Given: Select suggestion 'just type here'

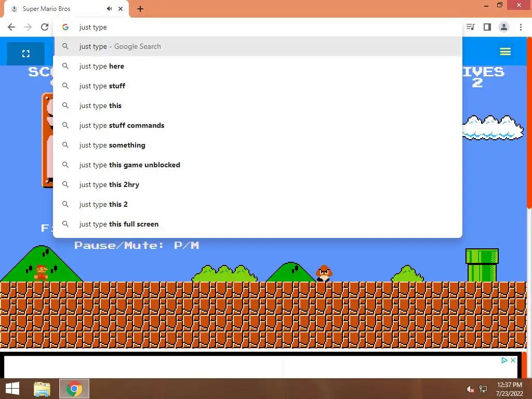Looking at the screenshot, I should 258,66.
